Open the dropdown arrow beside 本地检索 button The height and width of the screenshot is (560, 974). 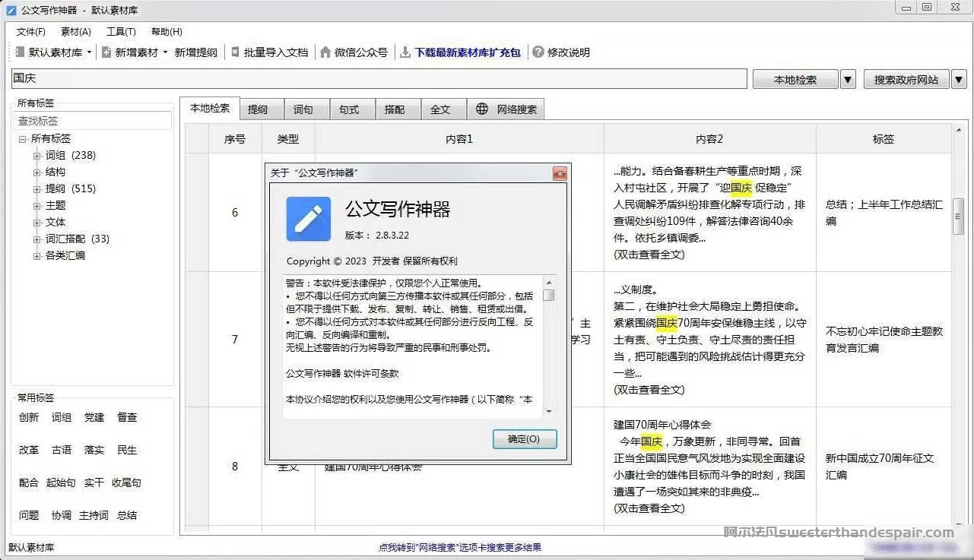tap(848, 79)
